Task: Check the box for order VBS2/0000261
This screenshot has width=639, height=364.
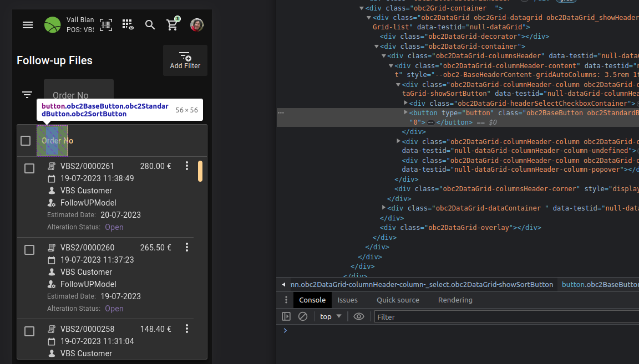Action: pyautogui.click(x=29, y=168)
